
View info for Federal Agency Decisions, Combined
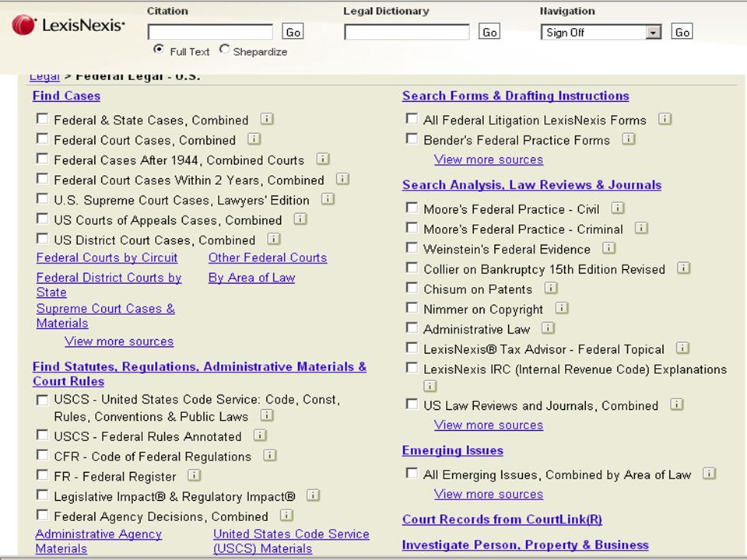pyautogui.click(x=286, y=515)
